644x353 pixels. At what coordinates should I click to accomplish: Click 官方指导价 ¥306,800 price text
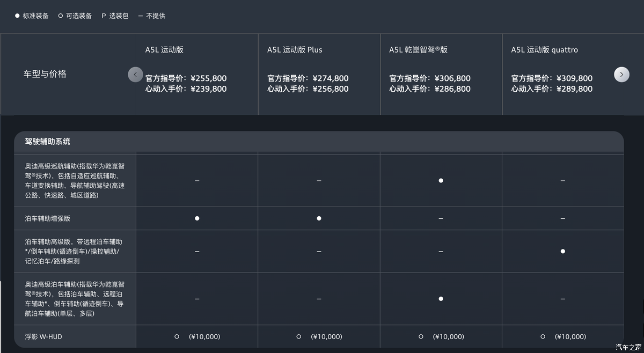pos(430,78)
